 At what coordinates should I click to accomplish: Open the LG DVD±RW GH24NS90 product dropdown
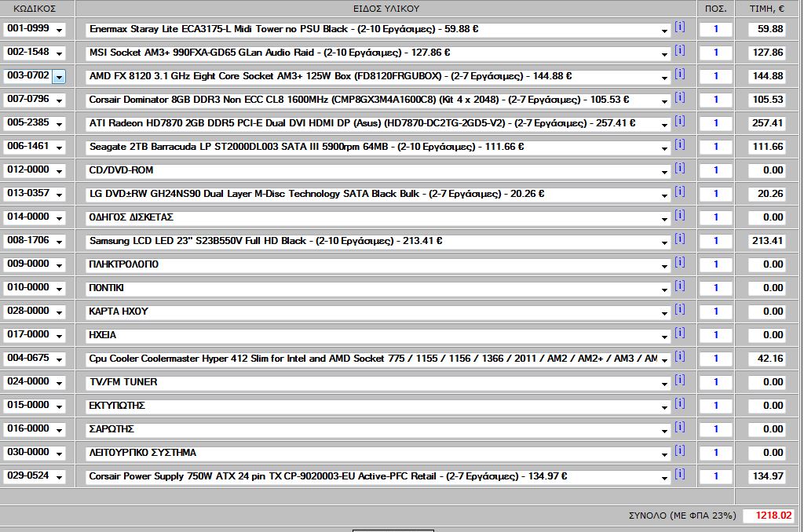tap(664, 196)
